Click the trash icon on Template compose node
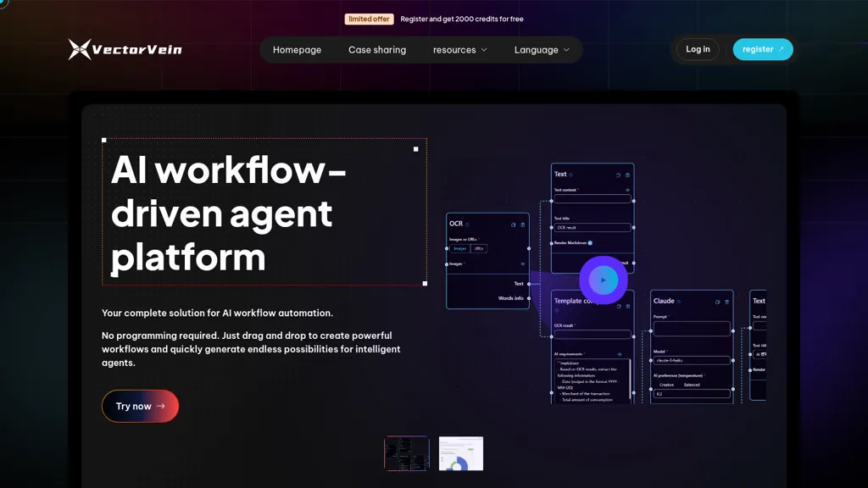Screen dimensions: 868x488 coord(628,306)
